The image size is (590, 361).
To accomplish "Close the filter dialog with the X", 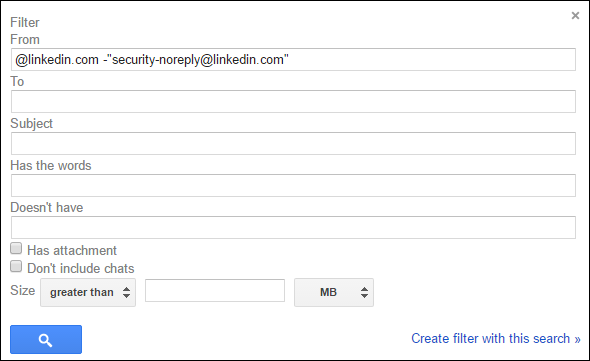I will pos(575,15).
